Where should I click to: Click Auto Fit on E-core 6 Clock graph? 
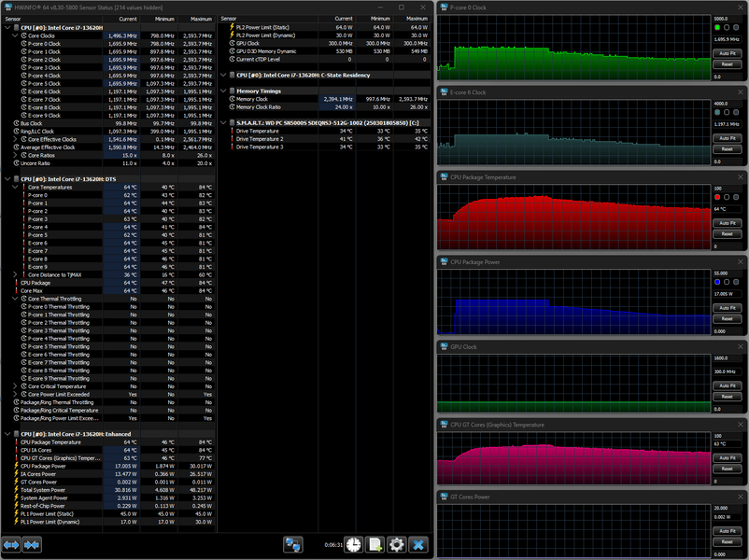point(727,138)
